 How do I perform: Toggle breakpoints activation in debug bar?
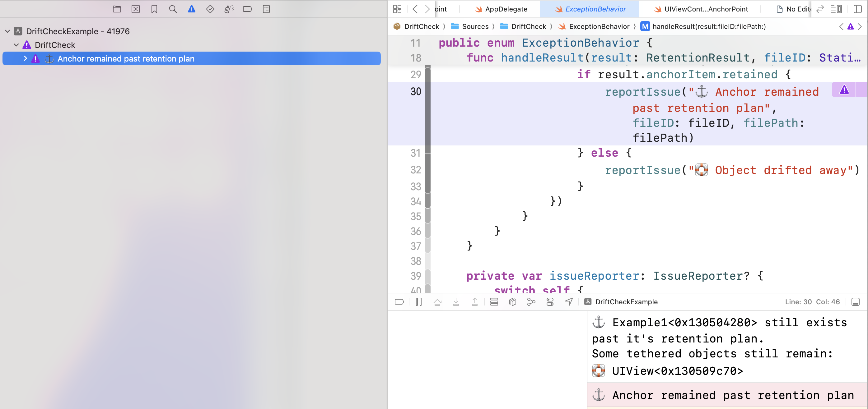399,302
